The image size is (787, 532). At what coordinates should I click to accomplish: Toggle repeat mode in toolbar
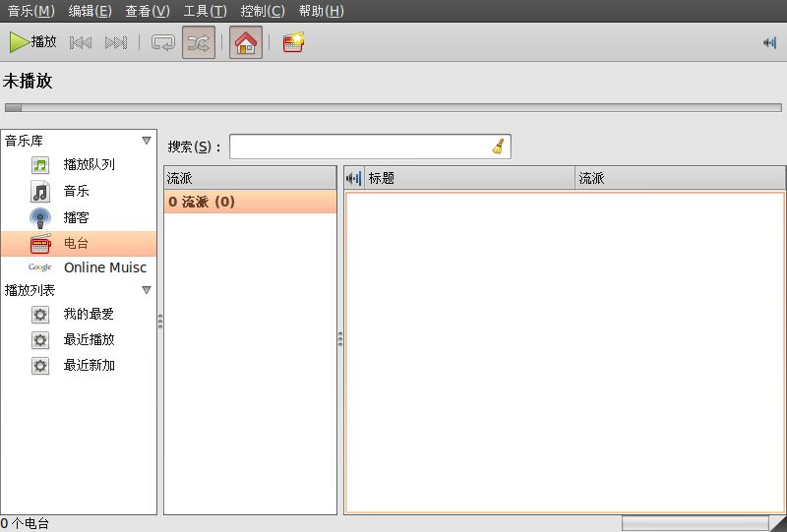163,42
